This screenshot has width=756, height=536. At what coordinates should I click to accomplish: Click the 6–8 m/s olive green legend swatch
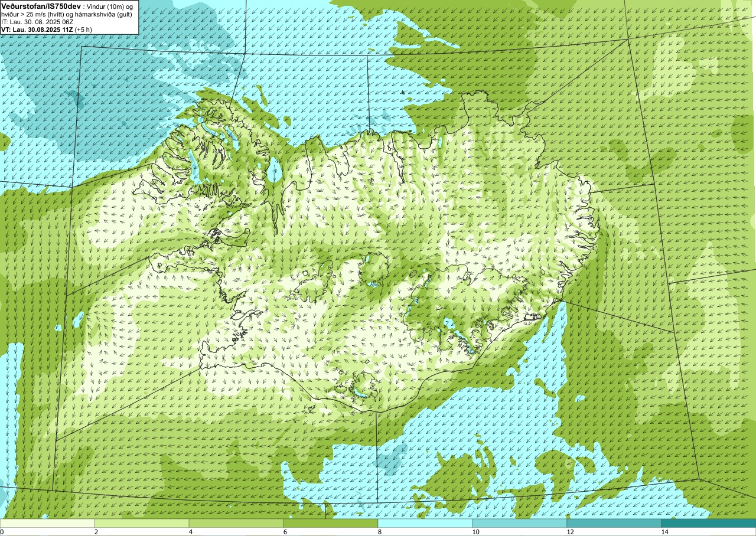pos(331,523)
